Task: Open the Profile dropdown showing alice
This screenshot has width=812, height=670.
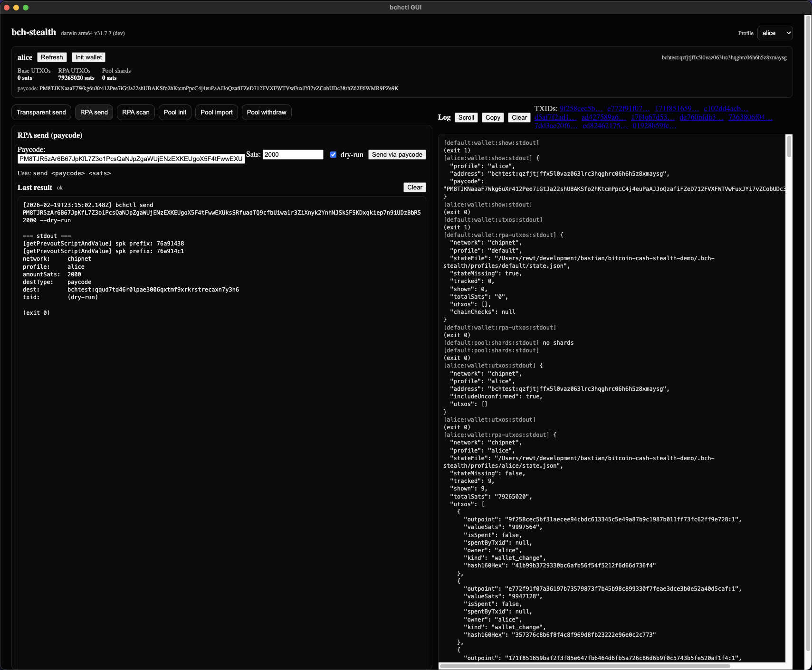Action: tap(774, 33)
